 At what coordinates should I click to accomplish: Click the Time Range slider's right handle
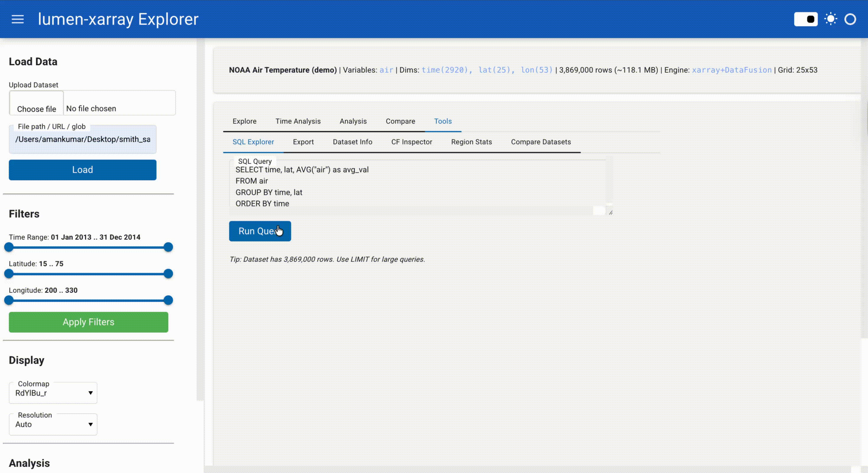click(x=168, y=247)
